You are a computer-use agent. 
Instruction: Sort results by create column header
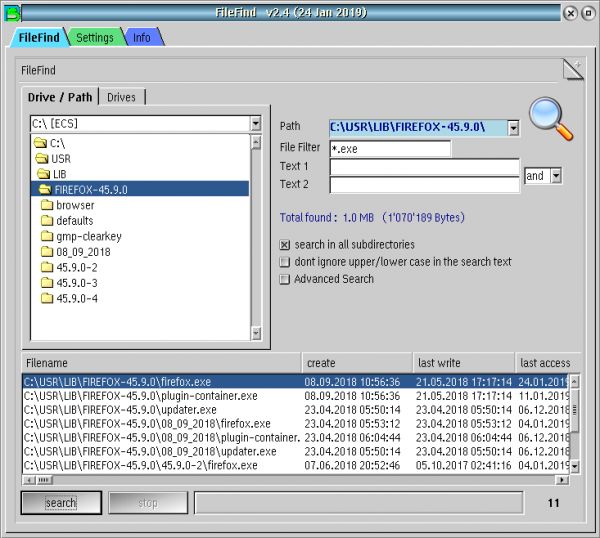357,363
